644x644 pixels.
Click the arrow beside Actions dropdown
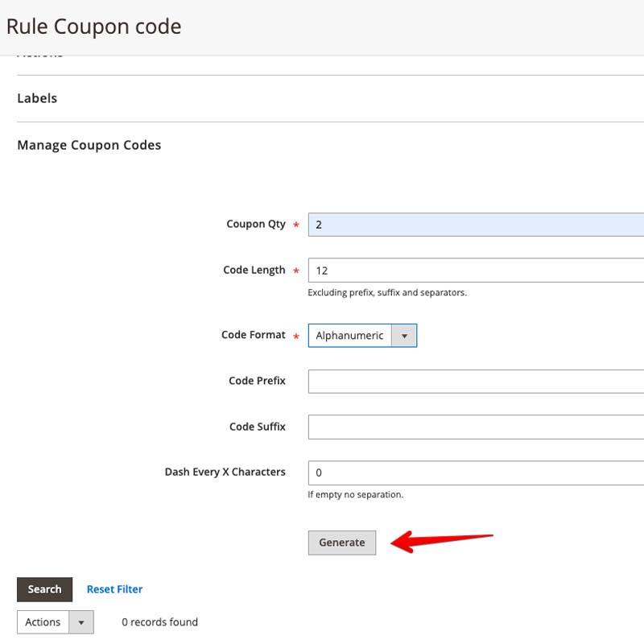(x=81, y=622)
